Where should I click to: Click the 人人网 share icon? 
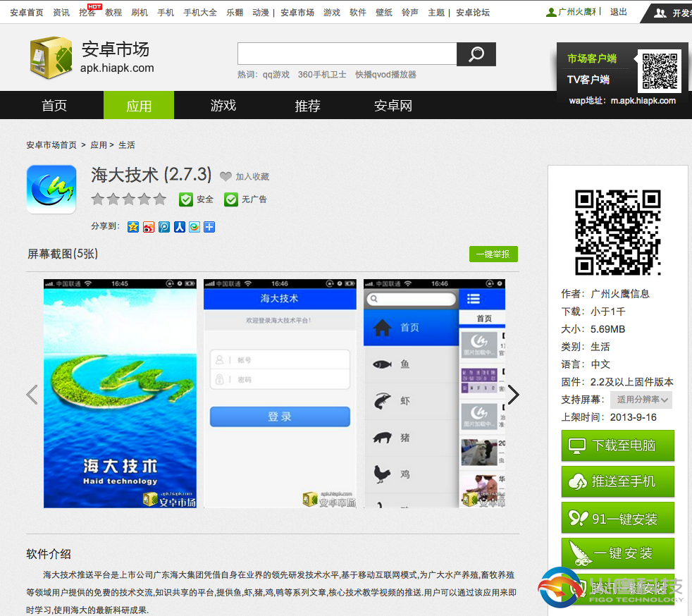pos(179,227)
